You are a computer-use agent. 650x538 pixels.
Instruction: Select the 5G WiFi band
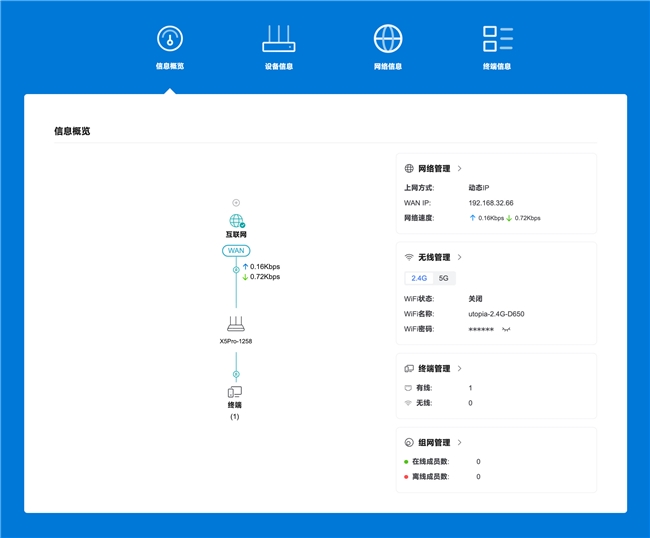click(443, 278)
